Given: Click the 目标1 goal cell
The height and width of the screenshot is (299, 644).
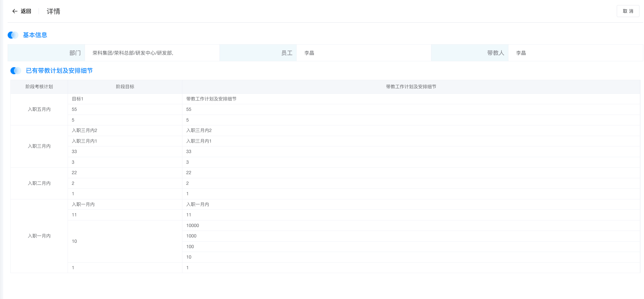Looking at the screenshot, I should click(x=78, y=99).
